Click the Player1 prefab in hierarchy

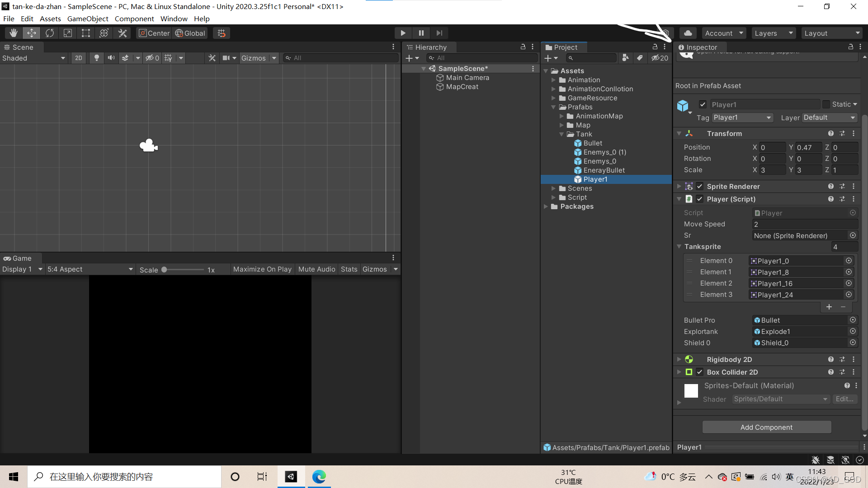point(595,179)
